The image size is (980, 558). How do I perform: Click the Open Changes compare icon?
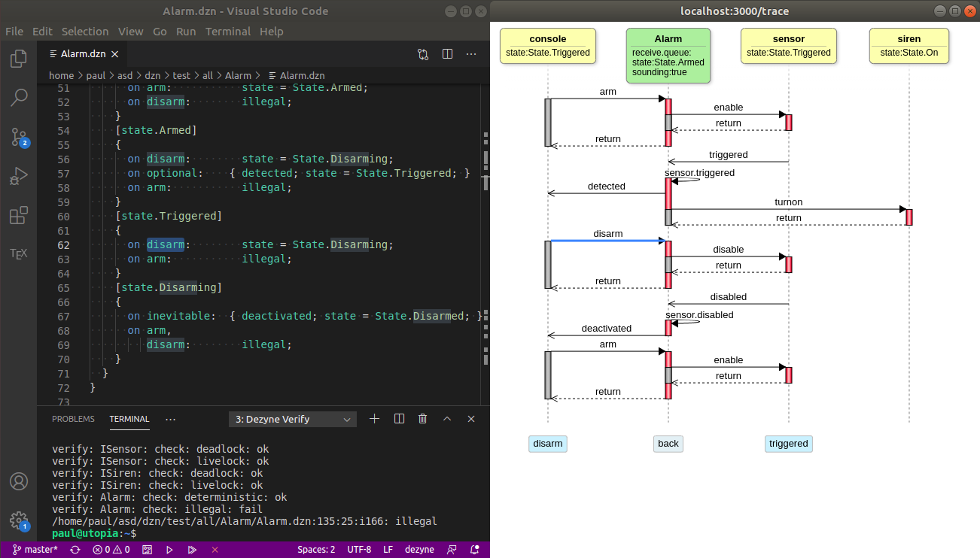click(x=423, y=54)
